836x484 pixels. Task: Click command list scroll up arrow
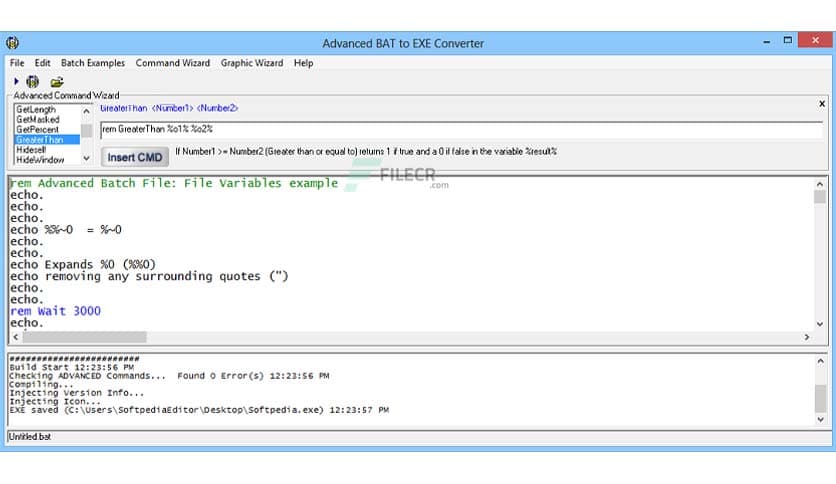coord(86,111)
